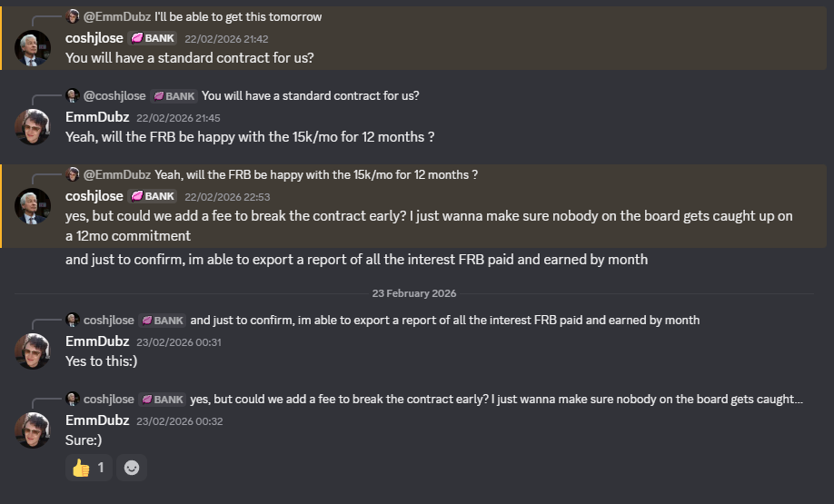834x504 pixels.
Task: Open reply preview "Yeah, will the FRB be happy"
Action: [316, 174]
